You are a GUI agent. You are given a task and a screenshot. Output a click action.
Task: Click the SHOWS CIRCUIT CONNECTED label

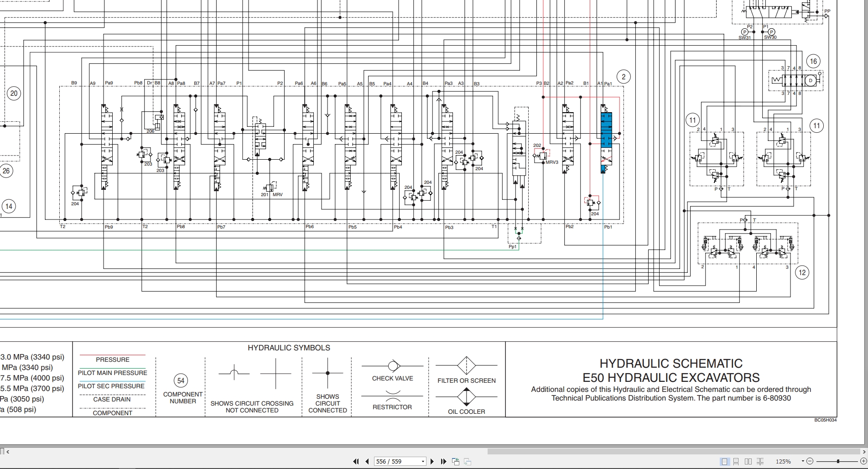[x=327, y=403]
